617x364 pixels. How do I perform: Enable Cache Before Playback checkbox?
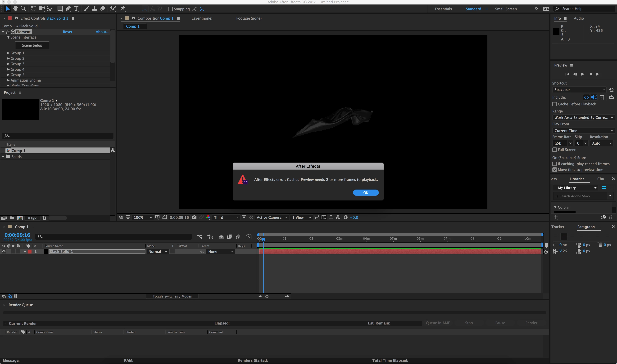[554, 104]
